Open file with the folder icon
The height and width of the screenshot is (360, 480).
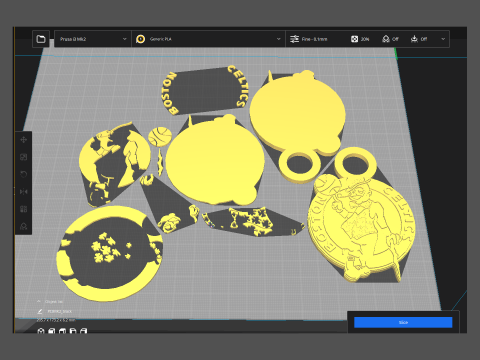pyautogui.click(x=41, y=39)
